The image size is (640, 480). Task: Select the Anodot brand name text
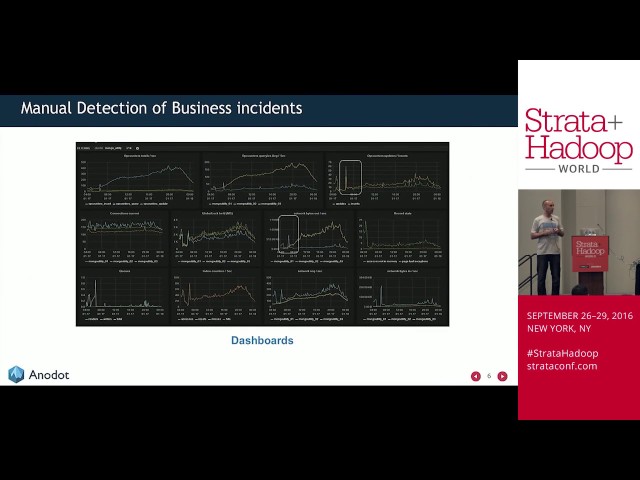tap(49, 375)
